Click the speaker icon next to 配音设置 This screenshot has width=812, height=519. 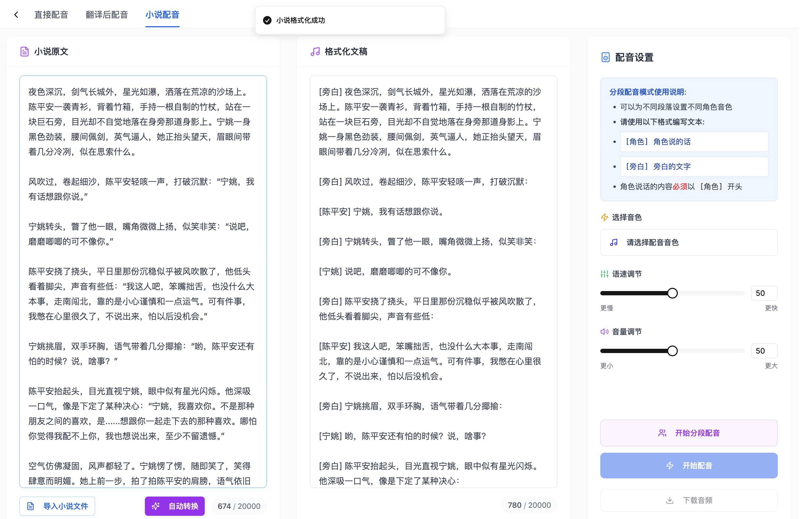(x=605, y=57)
